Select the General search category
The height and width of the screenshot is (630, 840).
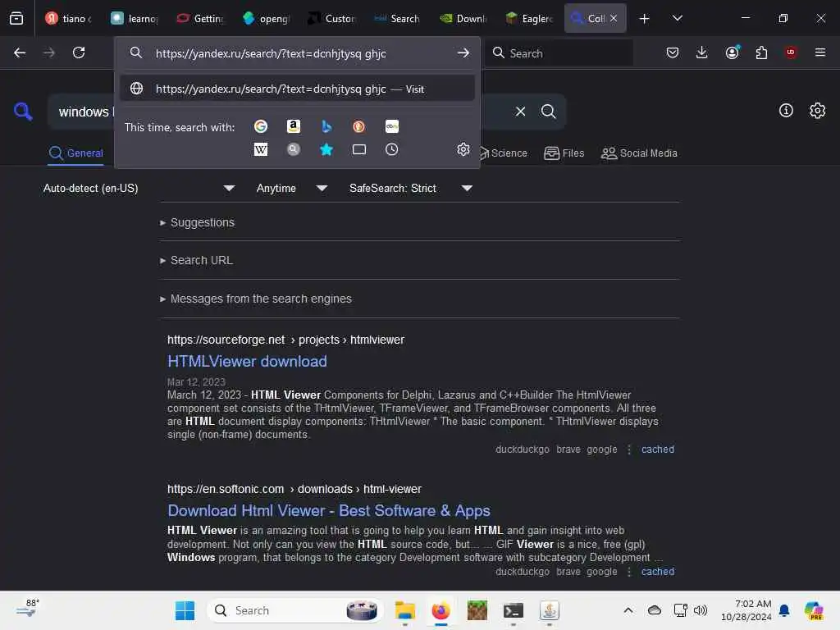pyautogui.click(x=76, y=153)
